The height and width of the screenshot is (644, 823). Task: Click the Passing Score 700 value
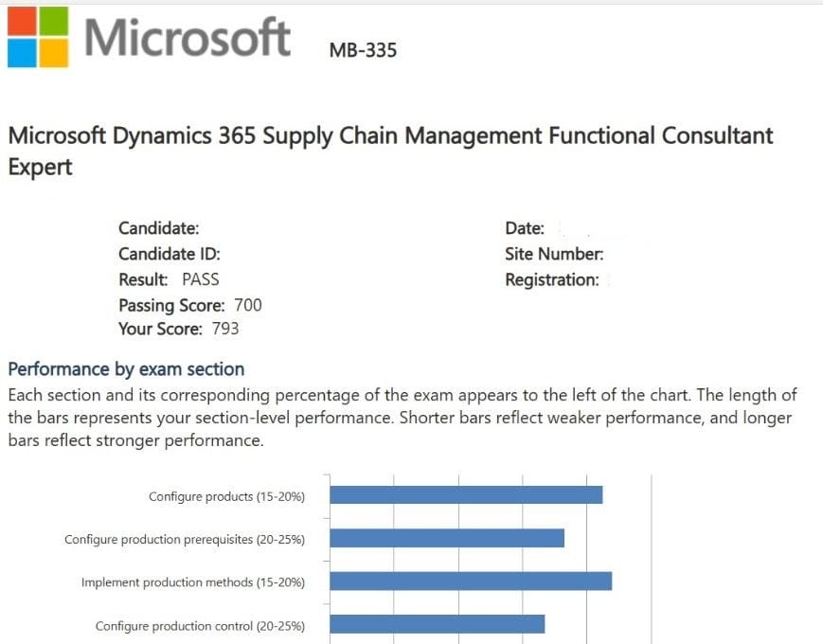tap(247, 305)
